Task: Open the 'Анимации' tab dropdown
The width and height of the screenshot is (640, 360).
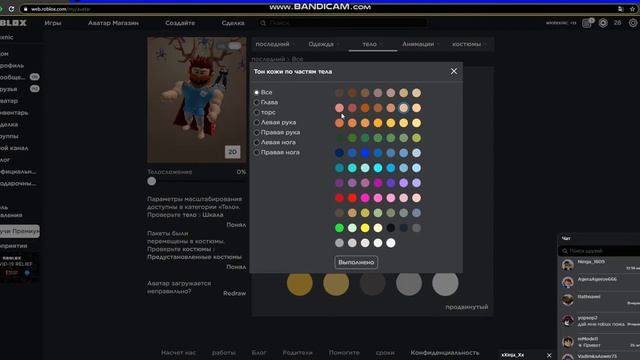Action: tap(420, 44)
